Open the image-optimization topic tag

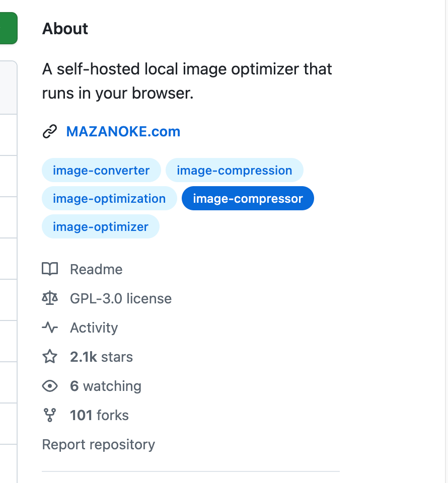(x=109, y=199)
